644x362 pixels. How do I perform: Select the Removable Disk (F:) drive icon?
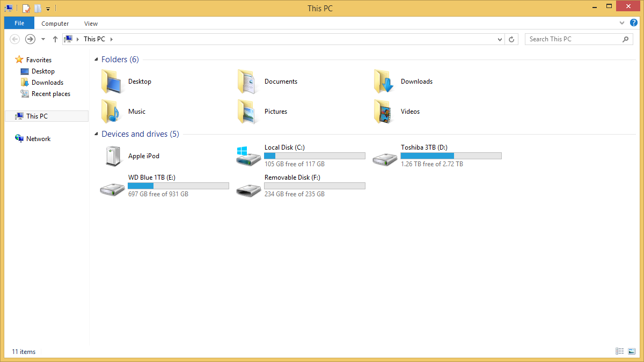(x=248, y=188)
